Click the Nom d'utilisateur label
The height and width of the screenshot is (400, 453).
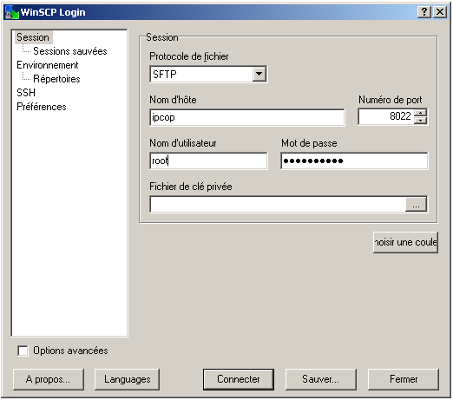[183, 143]
